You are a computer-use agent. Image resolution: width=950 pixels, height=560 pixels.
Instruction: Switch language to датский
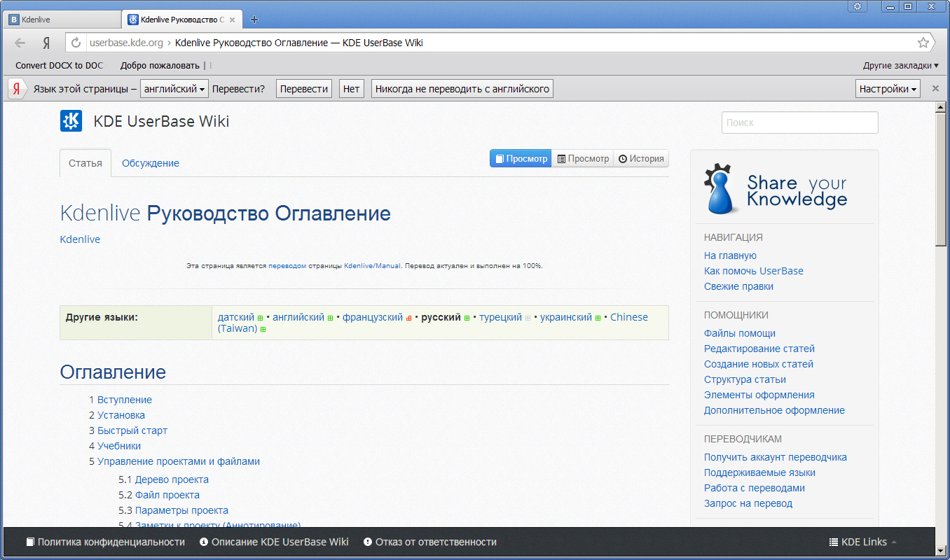(236, 317)
